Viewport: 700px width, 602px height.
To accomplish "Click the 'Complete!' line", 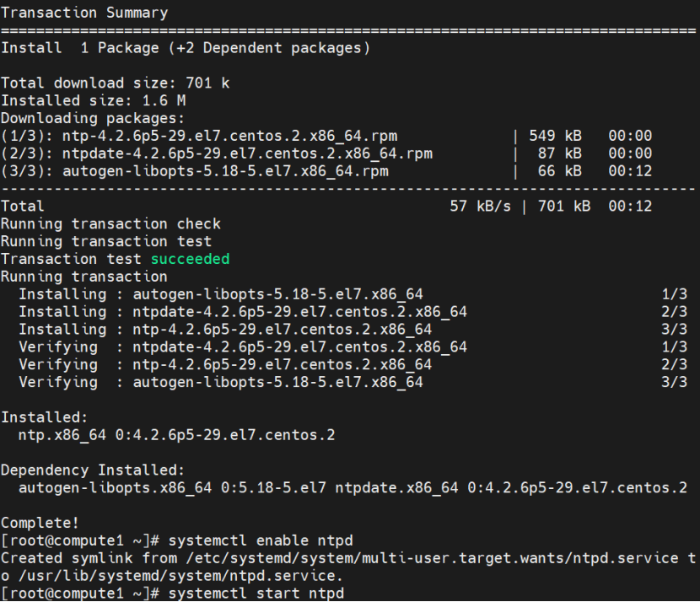I will (x=40, y=523).
